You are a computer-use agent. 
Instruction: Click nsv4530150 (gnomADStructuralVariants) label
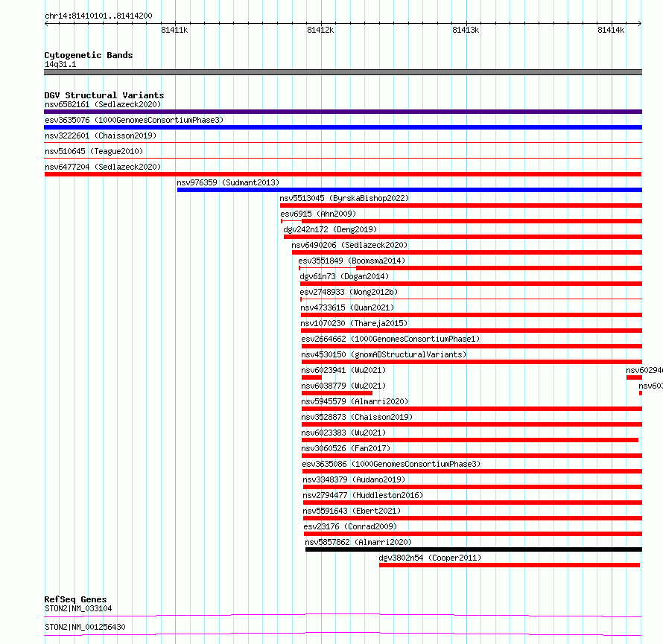[384, 354]
